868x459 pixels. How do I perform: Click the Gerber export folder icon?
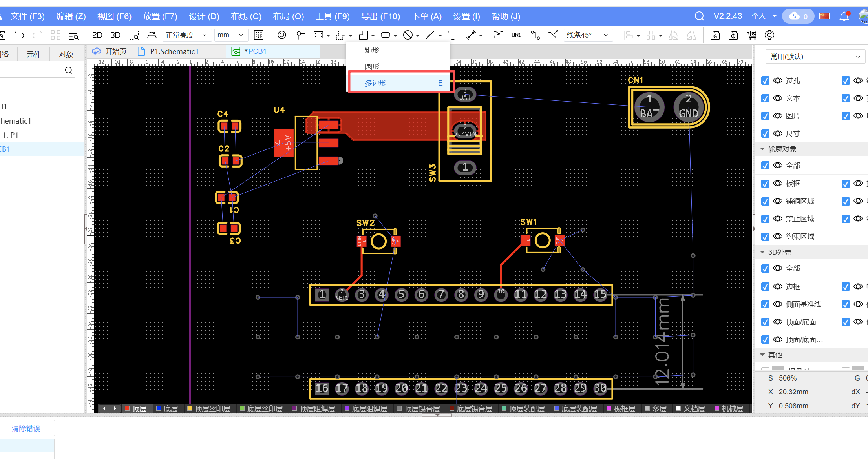(x=715, y=35)
